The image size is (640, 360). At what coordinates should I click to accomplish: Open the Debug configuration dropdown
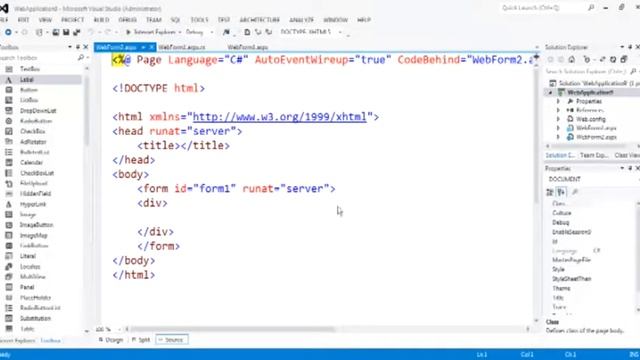200,32
